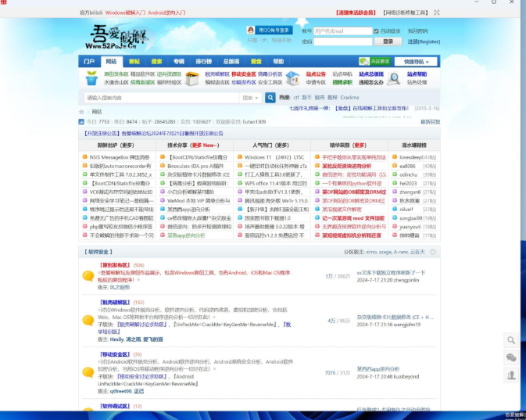Click orange bullet beside Binoculars-IDA pro post
Viewport: 526px width, 420px height.
click(x=163, y=166)
